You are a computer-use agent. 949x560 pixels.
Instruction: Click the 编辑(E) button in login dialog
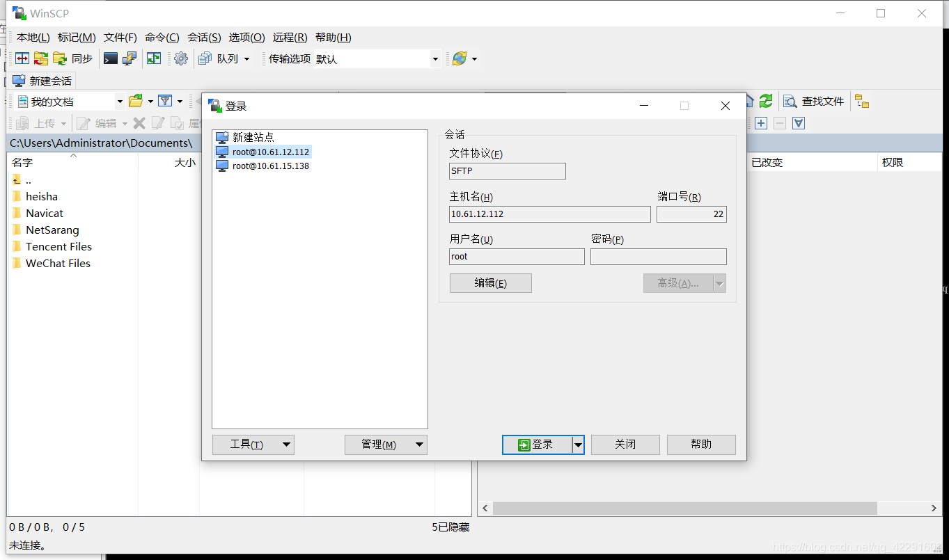pyautogui.click(x=491, y=283)
